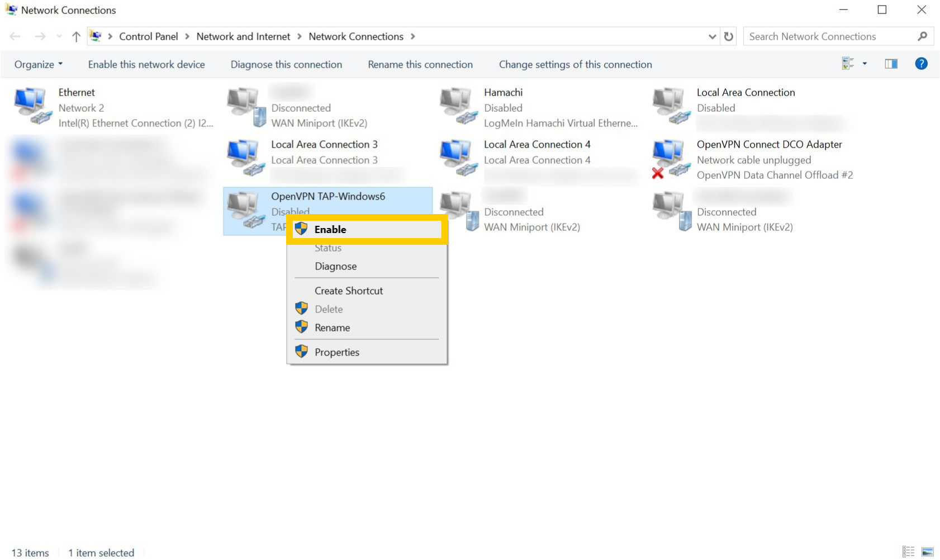The height and width of the screenshot is (560, 940).
Task: Select the Local Area Connection 4 icon
Action: coord(458,158)
